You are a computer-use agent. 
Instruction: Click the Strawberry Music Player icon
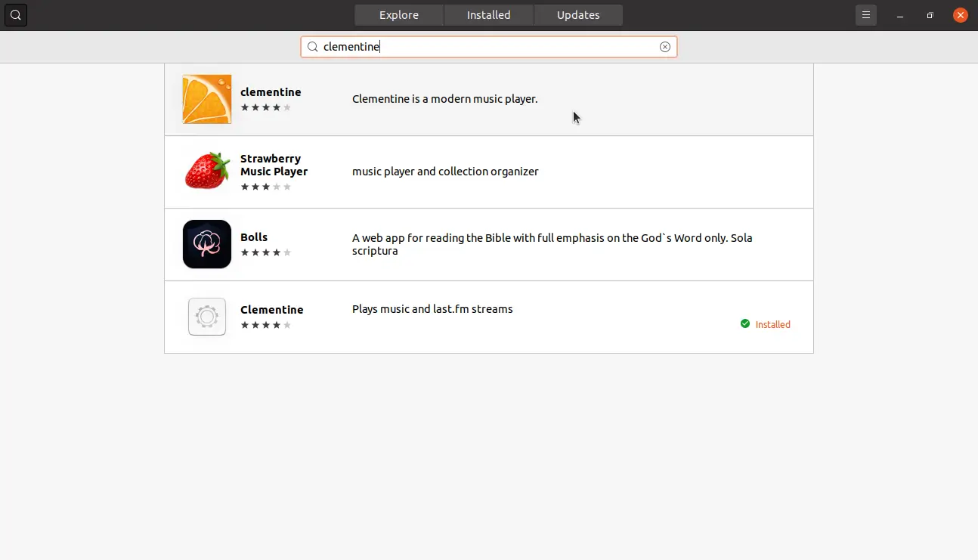(207, 172)
